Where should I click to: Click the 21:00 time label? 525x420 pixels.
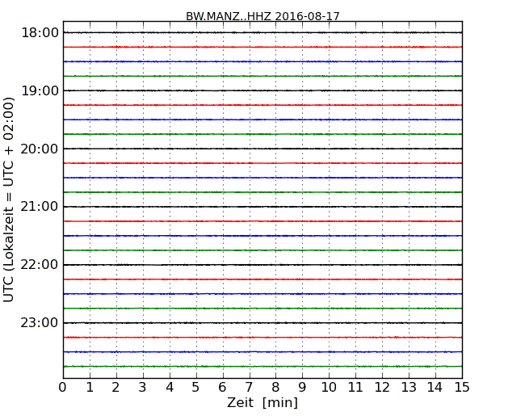[x=40, y=207]
